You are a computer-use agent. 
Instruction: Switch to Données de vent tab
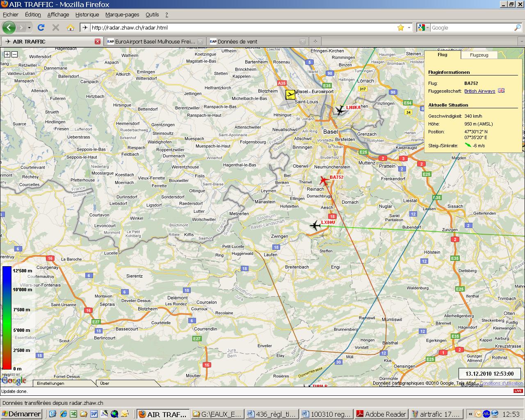coord(257,41)
